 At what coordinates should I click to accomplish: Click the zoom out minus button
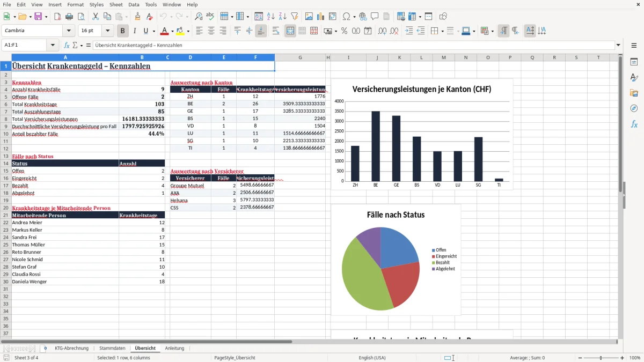pyautogui.click(x=580, y=358)
